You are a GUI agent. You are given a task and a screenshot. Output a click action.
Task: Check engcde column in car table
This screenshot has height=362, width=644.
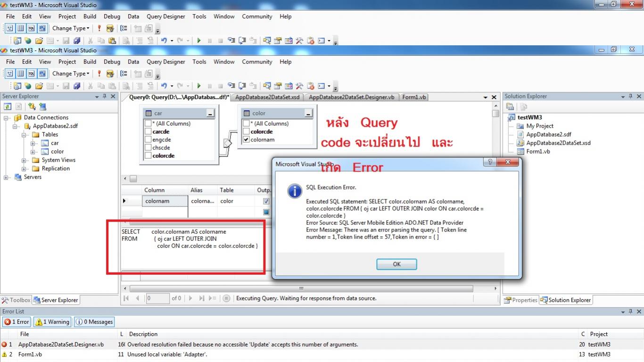coord(148,140)
